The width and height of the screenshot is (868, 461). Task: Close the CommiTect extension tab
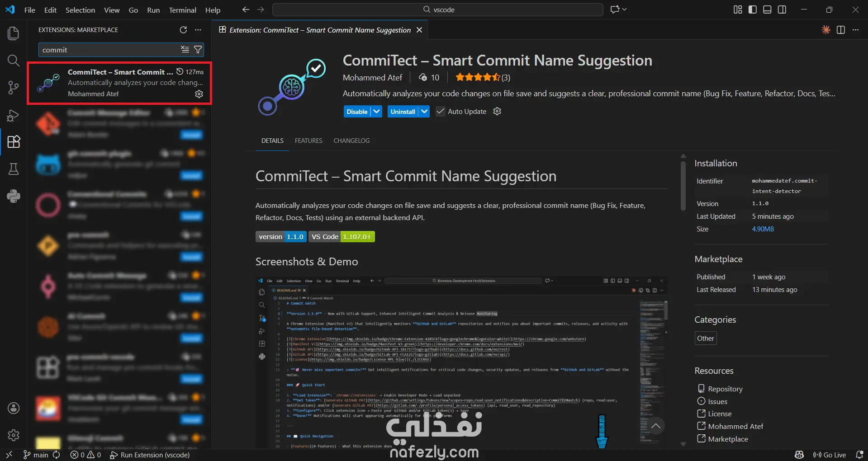tap(419, 30)
